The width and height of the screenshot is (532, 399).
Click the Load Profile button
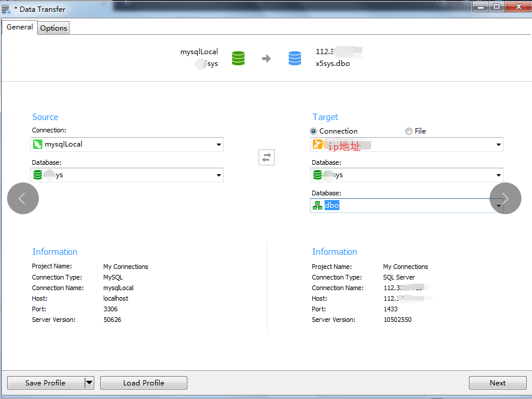point(144,383)
